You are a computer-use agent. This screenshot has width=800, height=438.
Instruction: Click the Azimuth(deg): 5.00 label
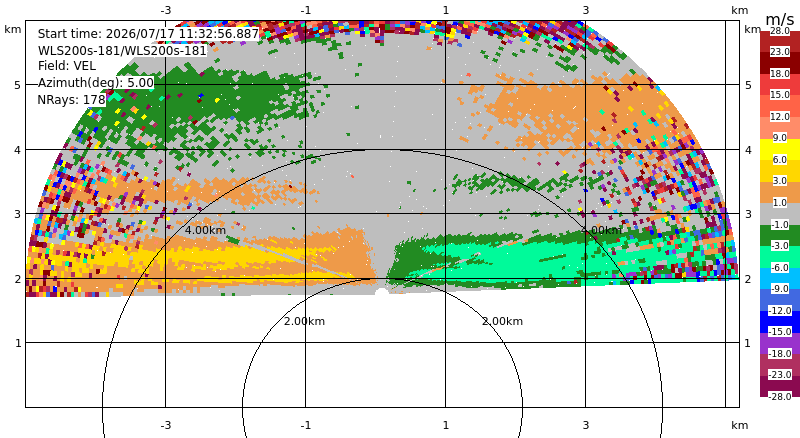[x=95, y=83]
